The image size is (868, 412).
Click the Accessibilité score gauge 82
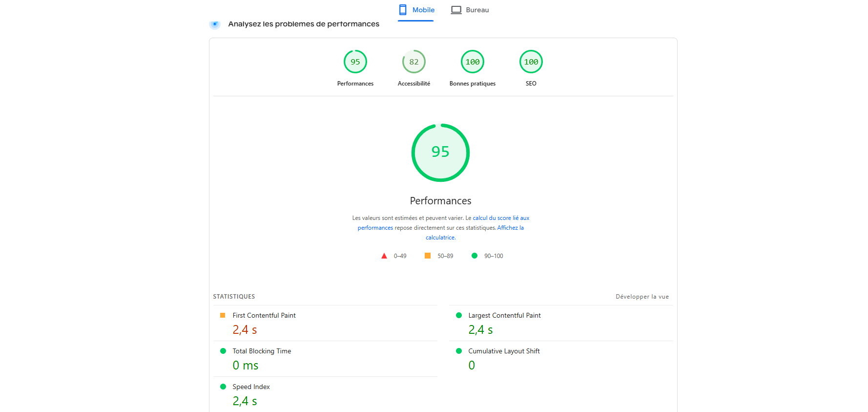pos(413,62)
